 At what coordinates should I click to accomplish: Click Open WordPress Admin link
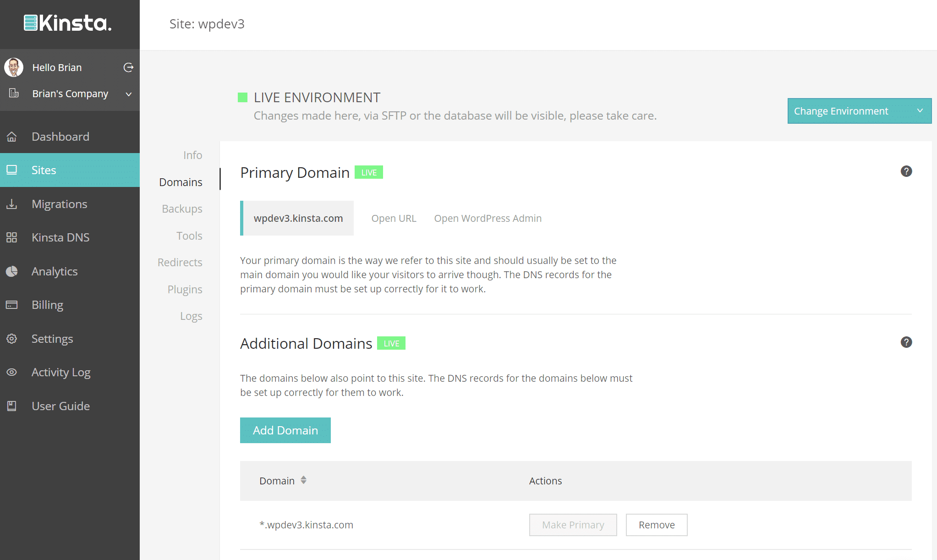tap(488, 218)
